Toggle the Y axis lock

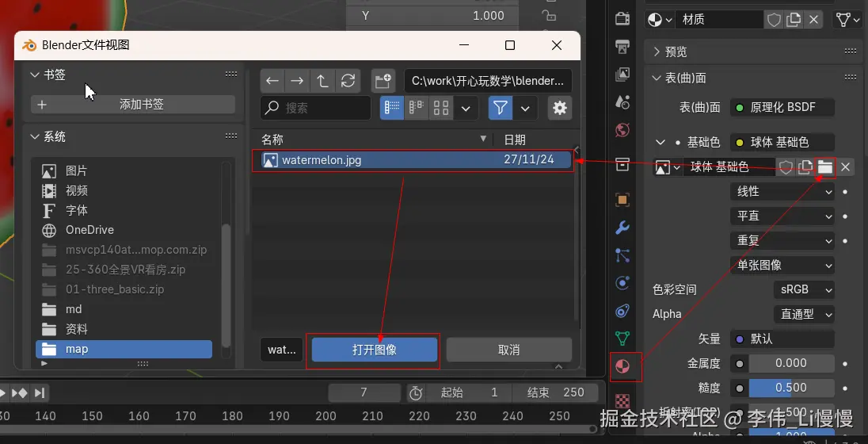[x=548, y=16]
